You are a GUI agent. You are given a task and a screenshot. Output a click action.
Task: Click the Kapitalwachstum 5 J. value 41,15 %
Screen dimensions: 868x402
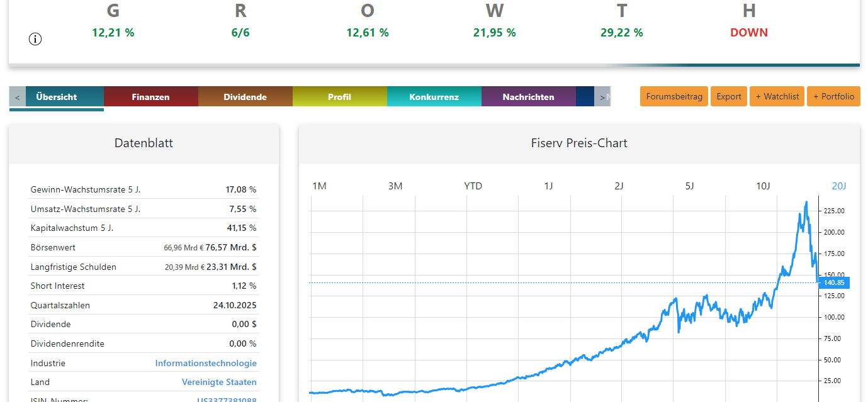click(241, 228)
